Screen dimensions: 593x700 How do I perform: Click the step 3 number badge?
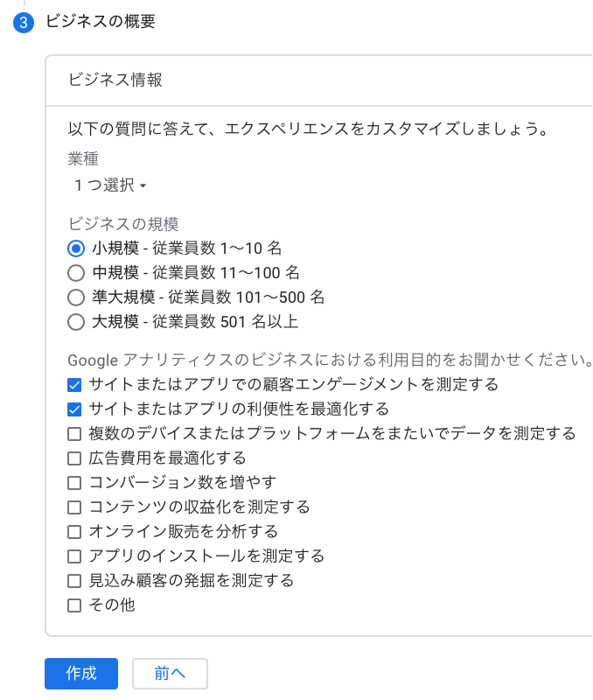(24, 23)
